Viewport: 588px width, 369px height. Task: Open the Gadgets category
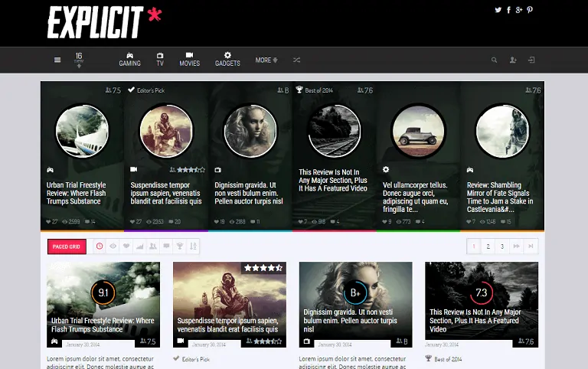(x=227, y=60)
